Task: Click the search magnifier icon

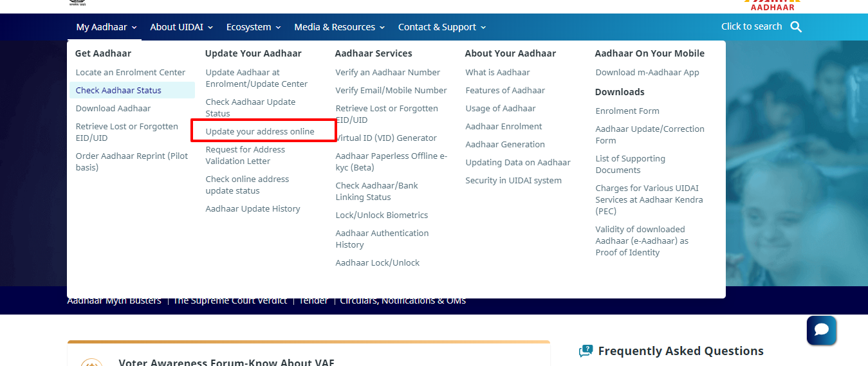Action: pos(796,27)
